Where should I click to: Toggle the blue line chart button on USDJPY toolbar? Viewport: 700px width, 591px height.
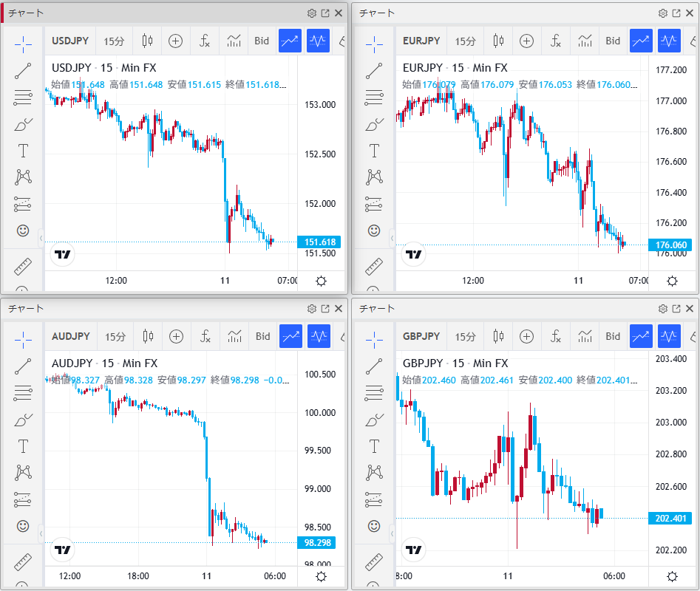click(x=290, y=41)
